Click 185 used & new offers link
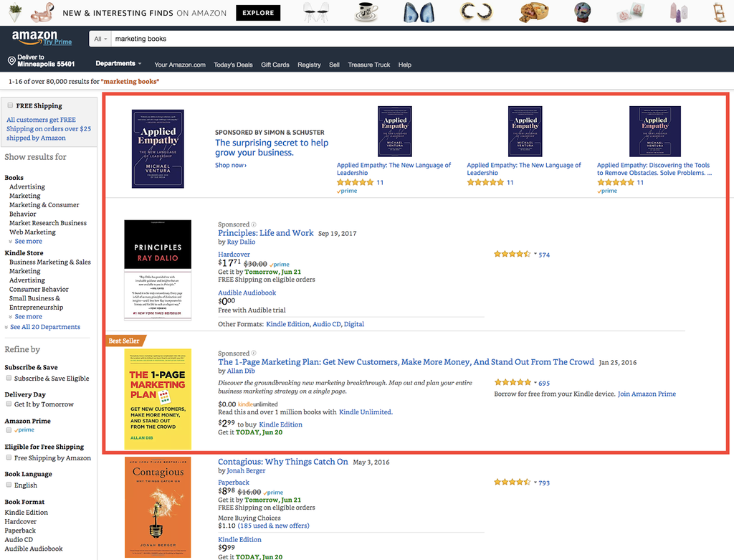The height and width of the screenshot is (560, 734). 273,526
